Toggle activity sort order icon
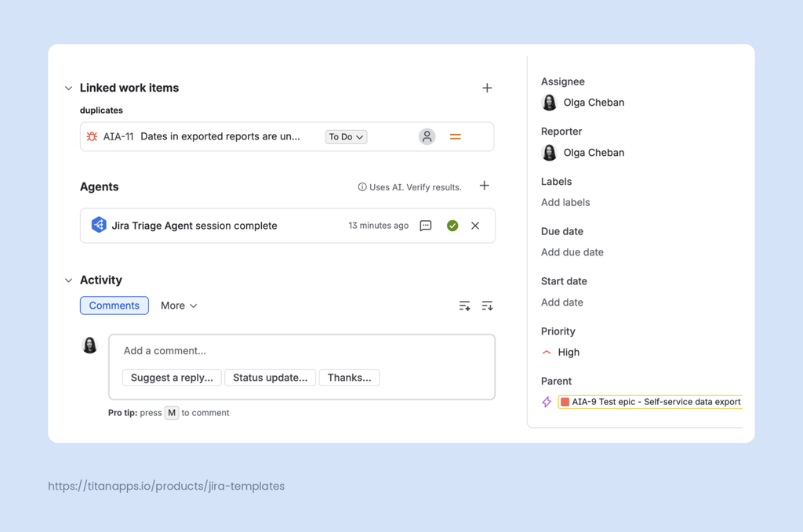 point(487,306)
